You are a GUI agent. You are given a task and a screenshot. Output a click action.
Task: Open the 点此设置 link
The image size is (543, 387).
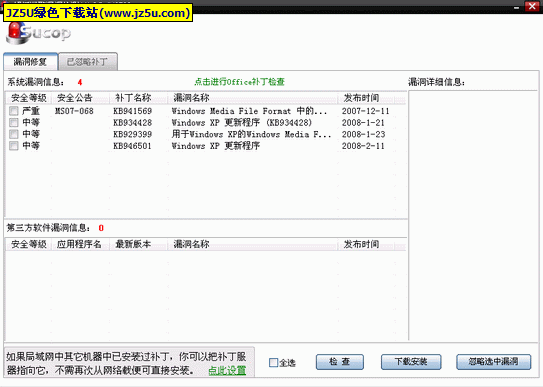click(227, 371)
